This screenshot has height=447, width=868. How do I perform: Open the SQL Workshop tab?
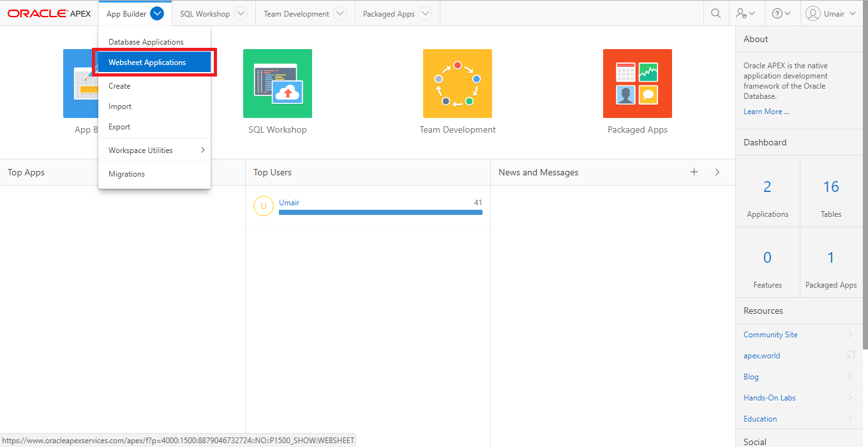205,14
